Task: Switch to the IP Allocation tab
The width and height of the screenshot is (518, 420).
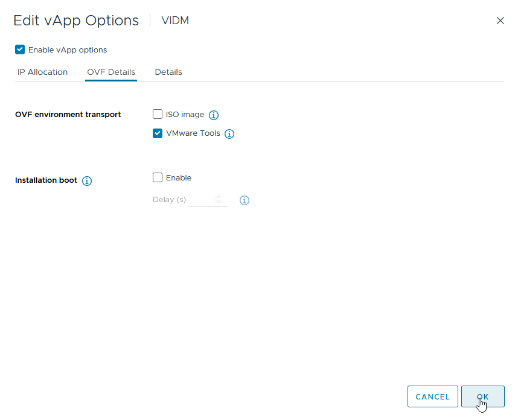Action: coord(42,72)
